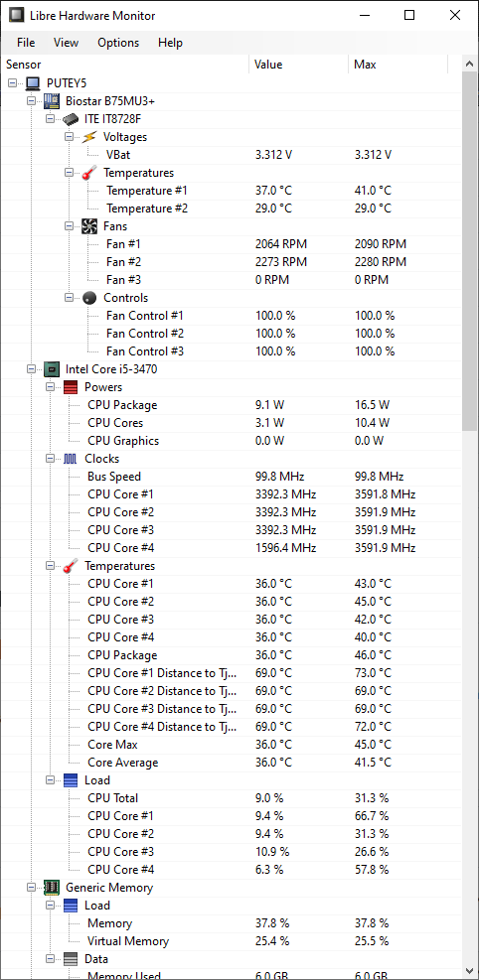Click the Value column header
Viewport: 479px width, 980px height.
(x=299, y=65)
